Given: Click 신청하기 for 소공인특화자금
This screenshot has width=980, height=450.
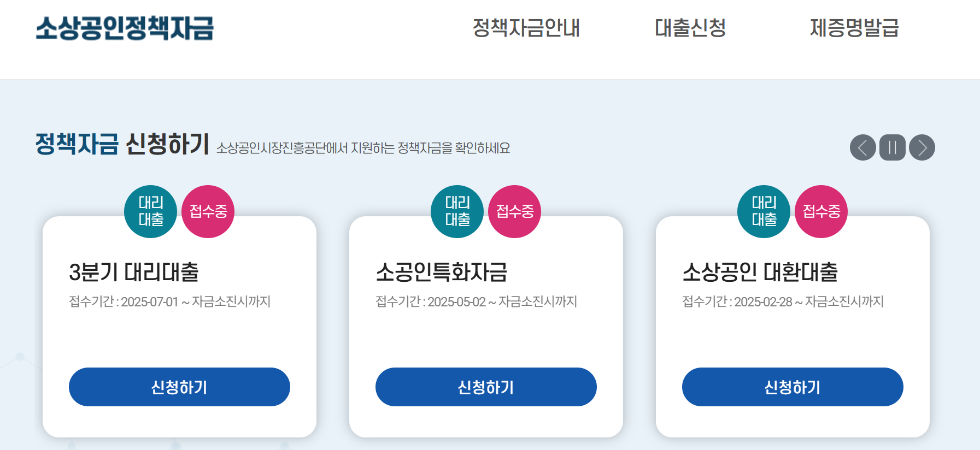Looking at the screenshot, I should coord(486,387).
